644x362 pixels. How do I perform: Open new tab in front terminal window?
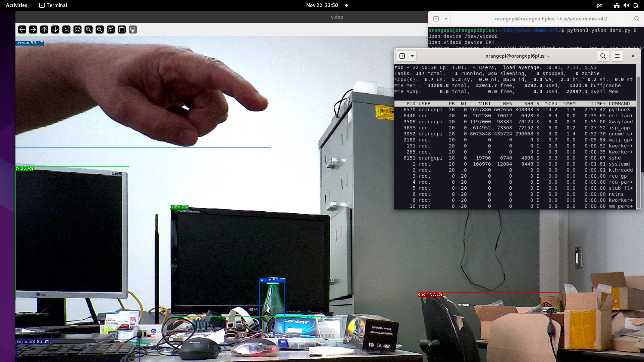pos(402,56)
